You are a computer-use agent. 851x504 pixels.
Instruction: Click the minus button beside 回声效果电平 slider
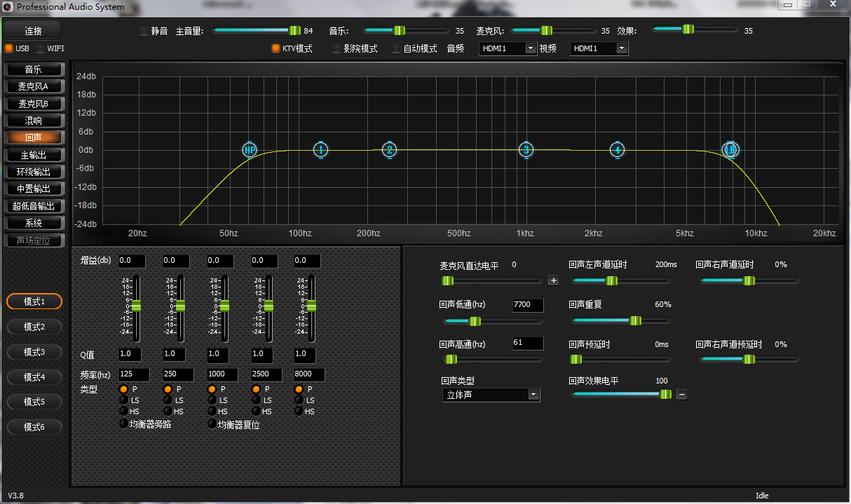(681, 394)
